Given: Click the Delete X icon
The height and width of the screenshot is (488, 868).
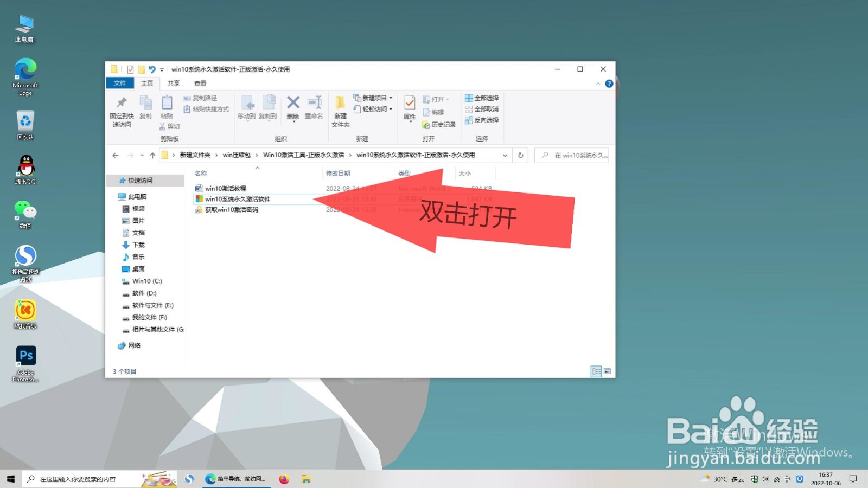Looking at the screenshot, I should [x=293, y=102].
